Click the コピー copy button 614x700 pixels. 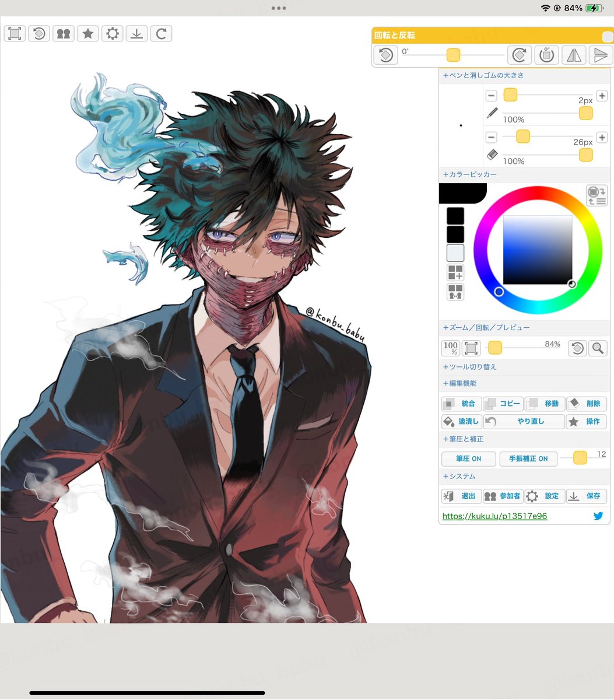(503, 404)
